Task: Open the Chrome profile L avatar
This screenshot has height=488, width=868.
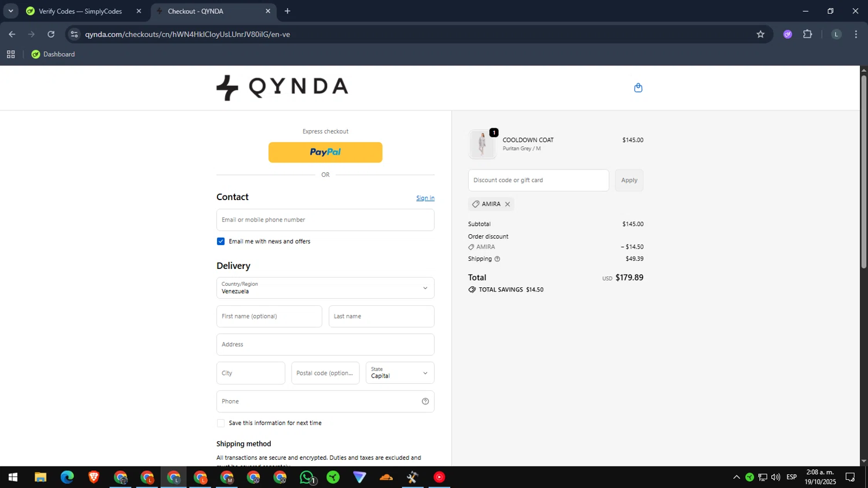Action: pos(836,34)
